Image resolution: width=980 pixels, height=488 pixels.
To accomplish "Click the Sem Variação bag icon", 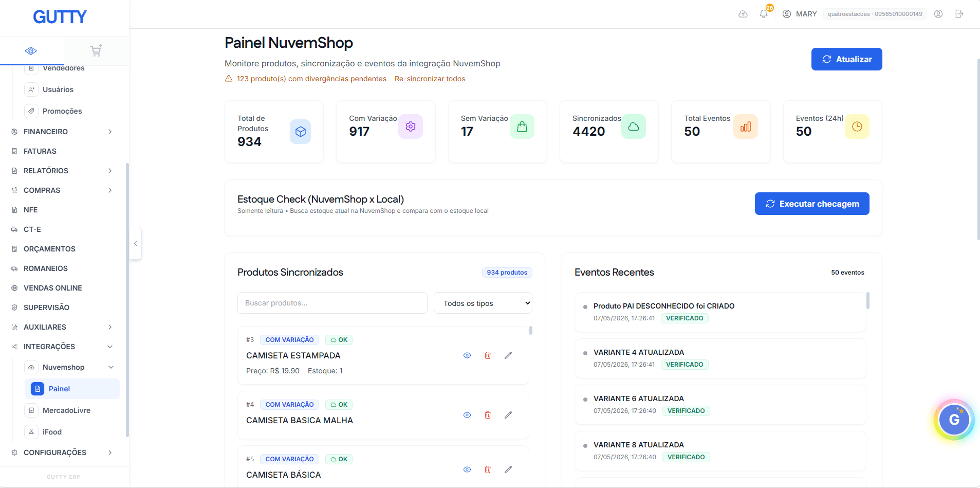I will tap(522, 126).
